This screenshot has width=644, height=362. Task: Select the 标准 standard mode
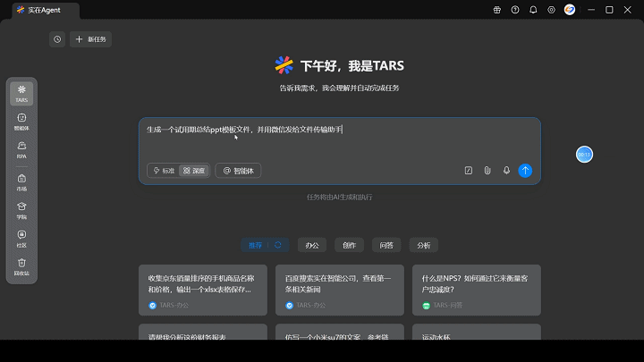[164, 171]
